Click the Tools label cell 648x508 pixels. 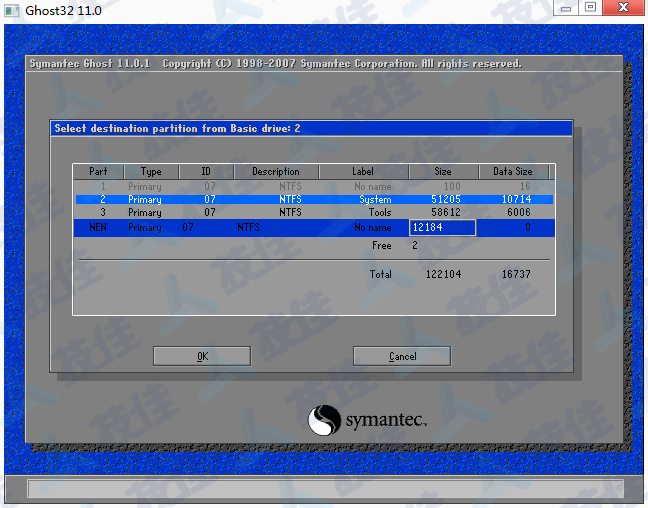point(380,212)
